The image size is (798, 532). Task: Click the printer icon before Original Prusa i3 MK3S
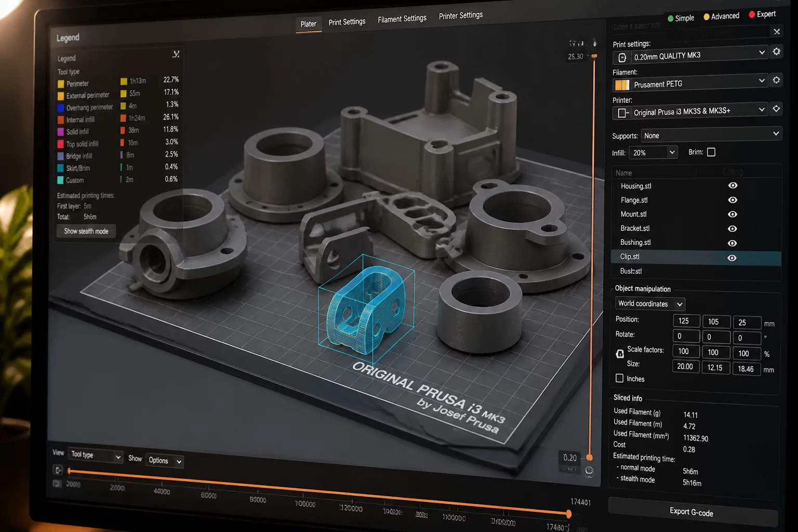point(622,113)
